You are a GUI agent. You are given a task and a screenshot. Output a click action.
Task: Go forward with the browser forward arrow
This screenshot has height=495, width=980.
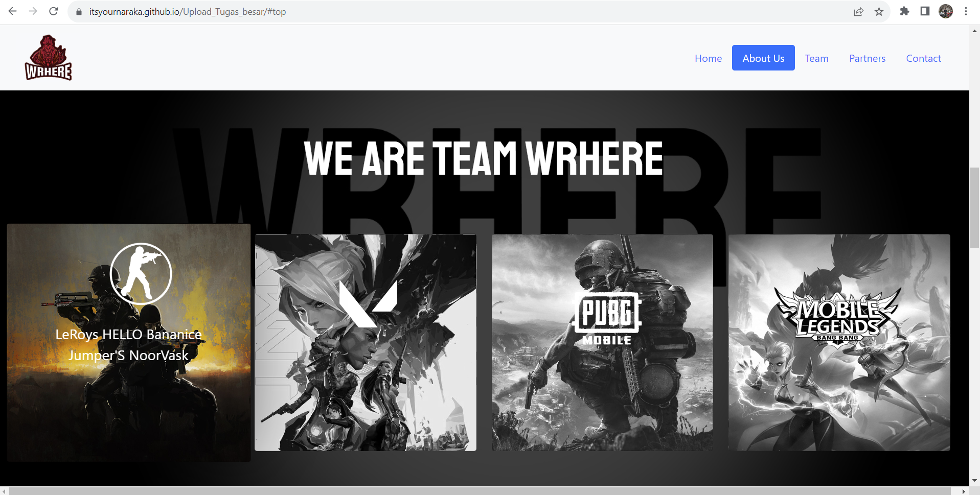point(33,11)
